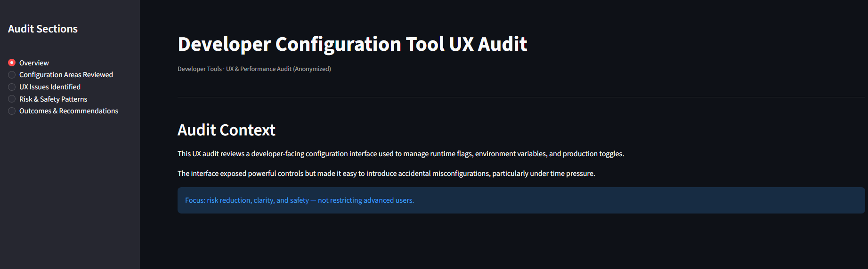
Task: Select the Configuration Areas Reviewed radio circle
Action: tap(12, 75)
